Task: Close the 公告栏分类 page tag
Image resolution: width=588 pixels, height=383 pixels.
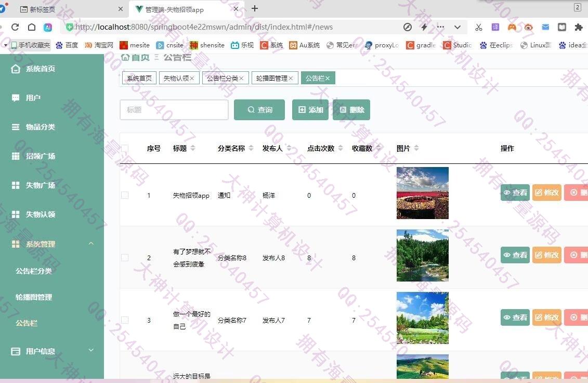Action: [x=242, y=78]
